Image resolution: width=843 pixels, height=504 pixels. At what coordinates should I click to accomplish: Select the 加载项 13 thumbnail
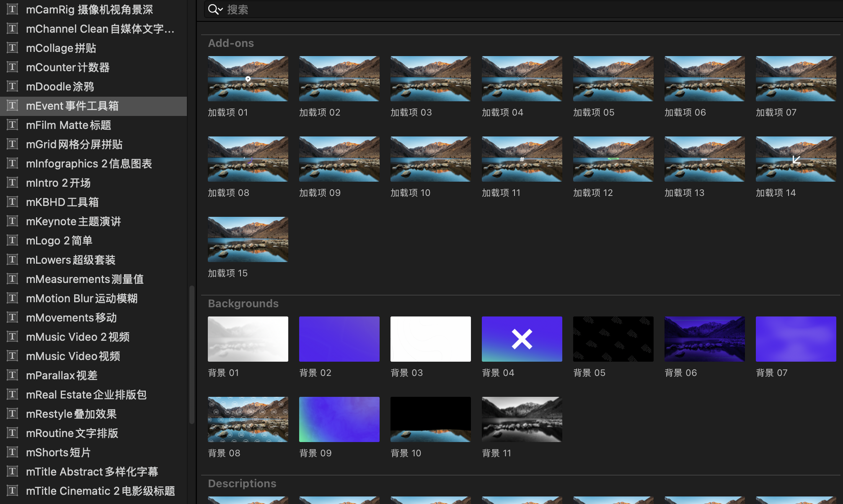click(705, 159)
